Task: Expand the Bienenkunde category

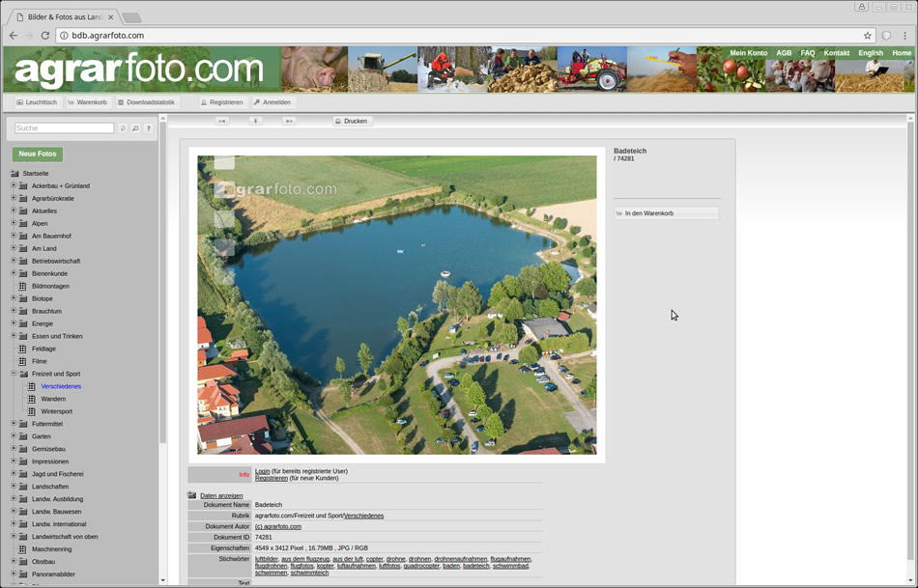Action: click(14, 273)
